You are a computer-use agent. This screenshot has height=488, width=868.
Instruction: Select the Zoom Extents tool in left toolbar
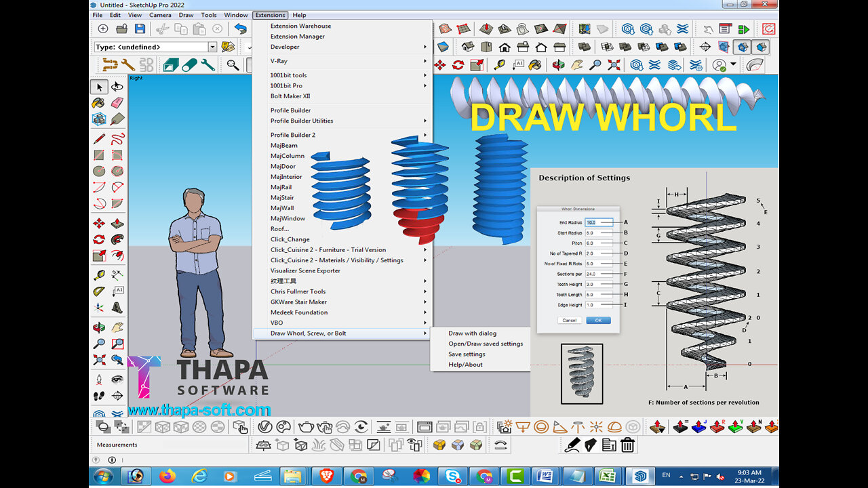[x=99, y=360]
